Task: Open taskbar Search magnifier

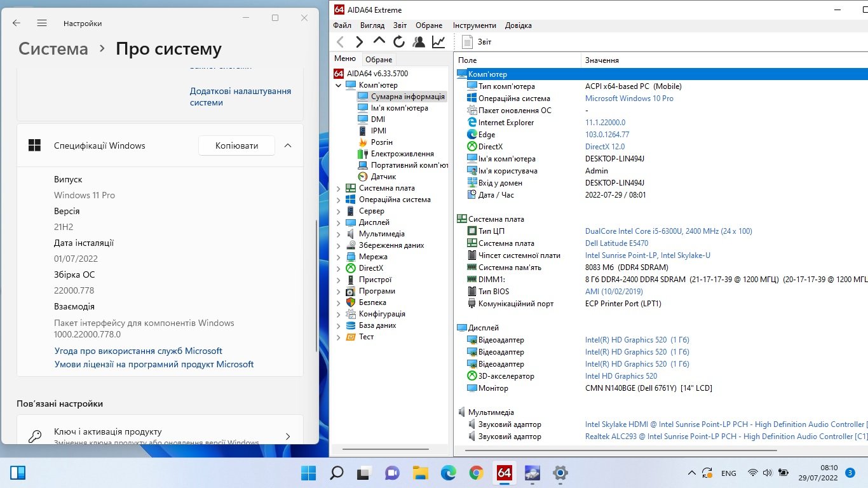Action: [x=337, y=473]
